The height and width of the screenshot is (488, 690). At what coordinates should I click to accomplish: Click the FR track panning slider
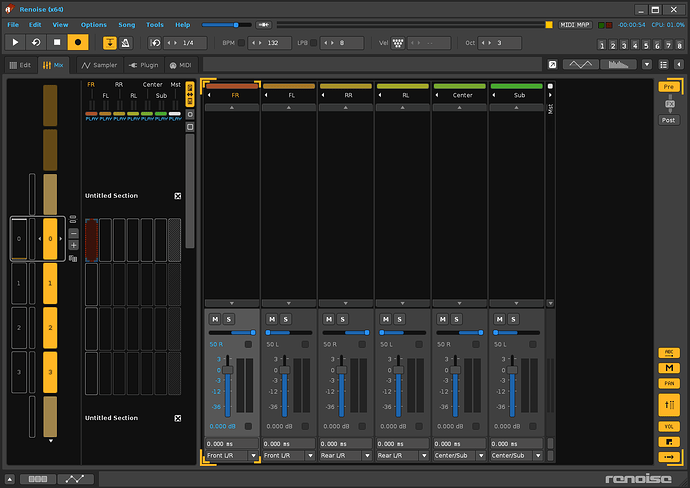coord(232,333)
